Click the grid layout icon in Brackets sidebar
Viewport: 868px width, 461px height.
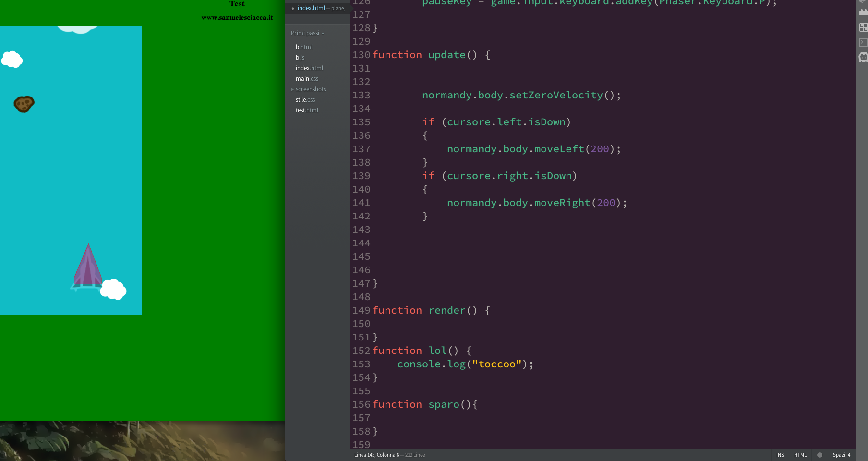tap(863, 27)
